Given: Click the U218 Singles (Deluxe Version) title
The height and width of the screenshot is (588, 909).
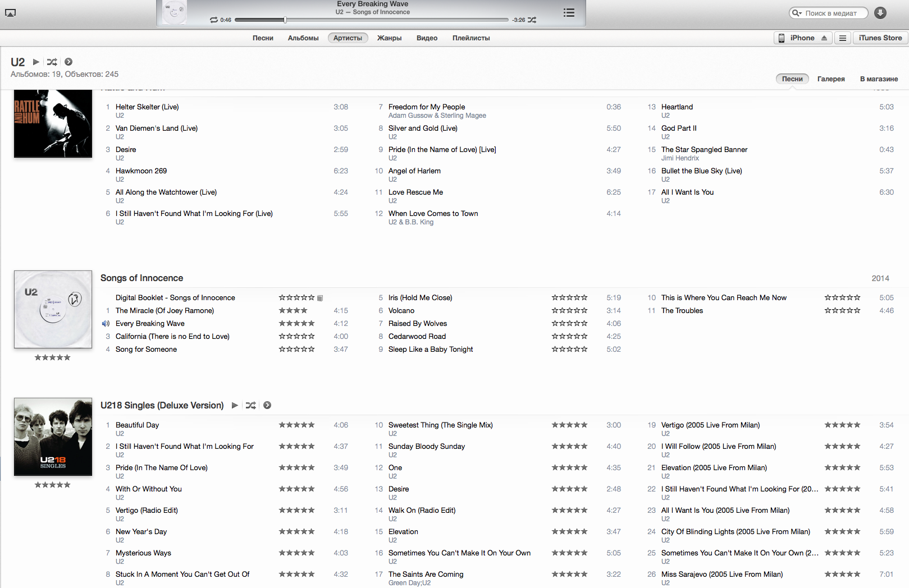Looking at the screenshot, I should click(162, 406).
